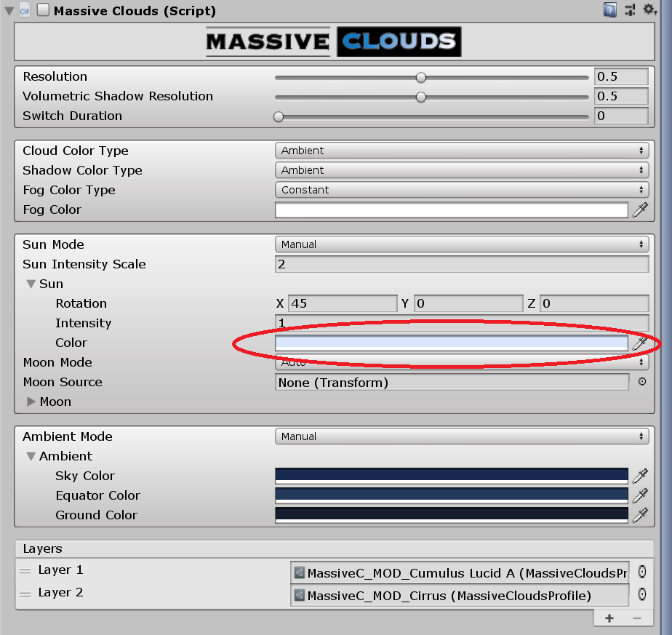Screen dimensions: 672x635
Task: Select the MassiveC_MOD_Cumulus Lucid A profile field
Action: (460, 573)
